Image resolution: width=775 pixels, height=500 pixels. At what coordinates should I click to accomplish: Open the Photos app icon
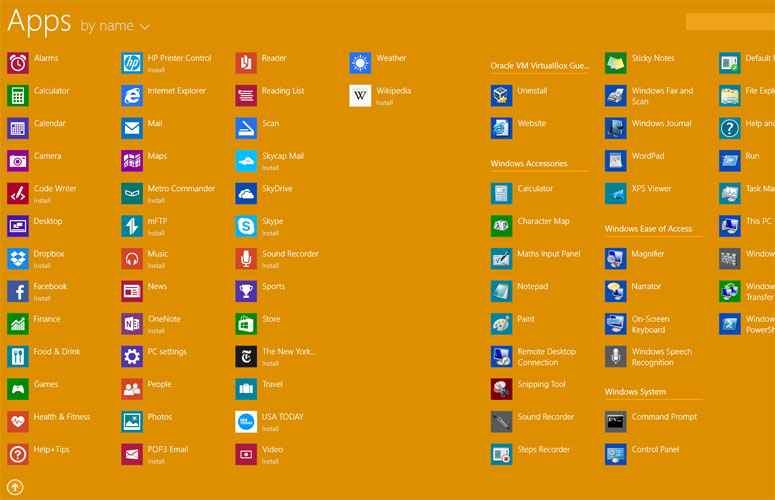pos(132,422)
